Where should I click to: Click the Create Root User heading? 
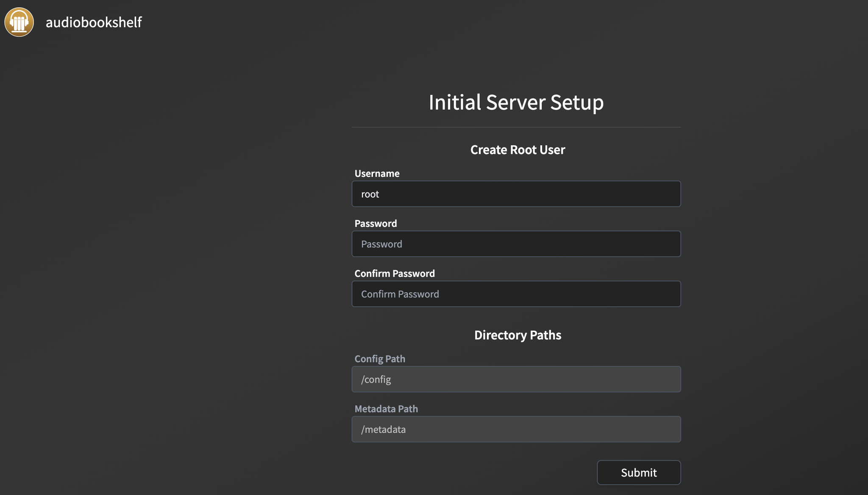(x=517, y=150)
